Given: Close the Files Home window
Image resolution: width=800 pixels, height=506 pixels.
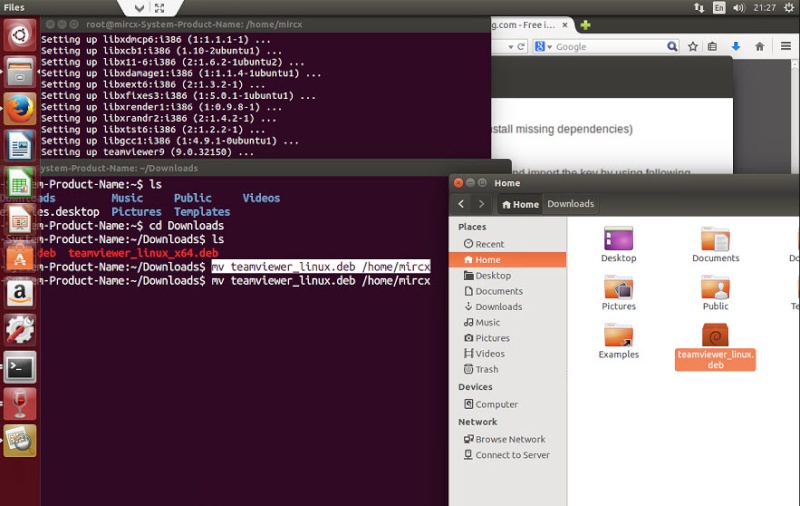Looking at the screenshot, I should (x=458, y=183).
